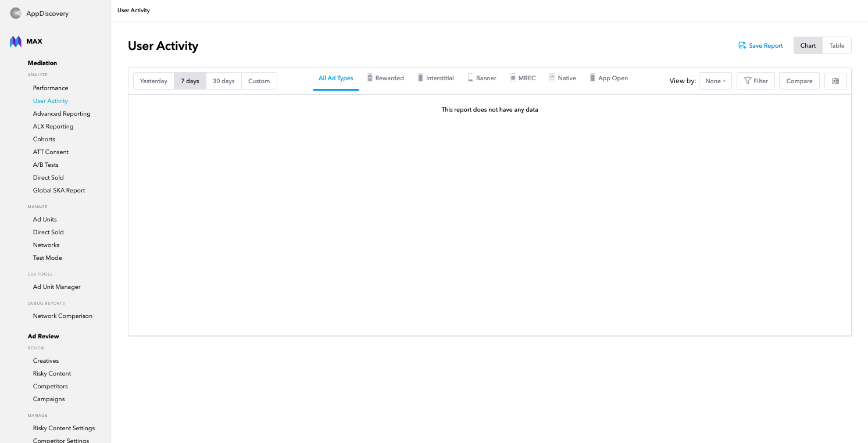Viewport: 868px width, 443px height.
Task: Click the MAX logo icon
Action: pos(15,41)
